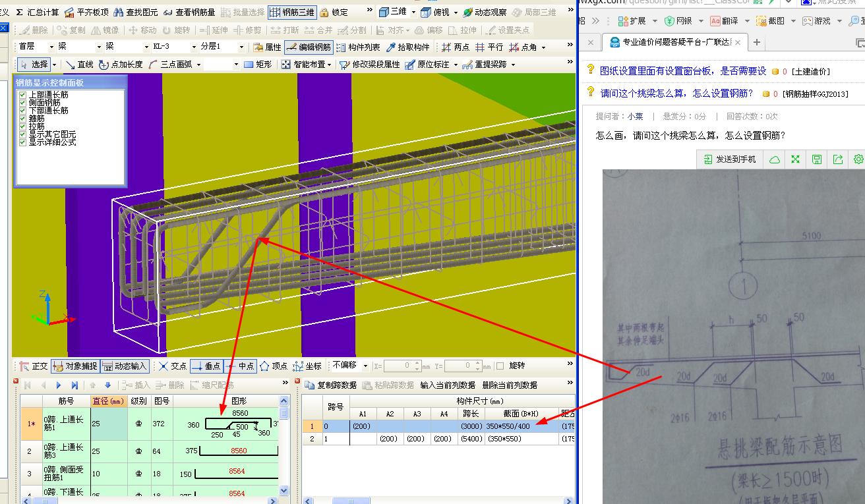Expand 俯视 top view dropdown arrow
The height and width of the screenshot is (504, 865).
pyautogui.click(x=456, y=13)
